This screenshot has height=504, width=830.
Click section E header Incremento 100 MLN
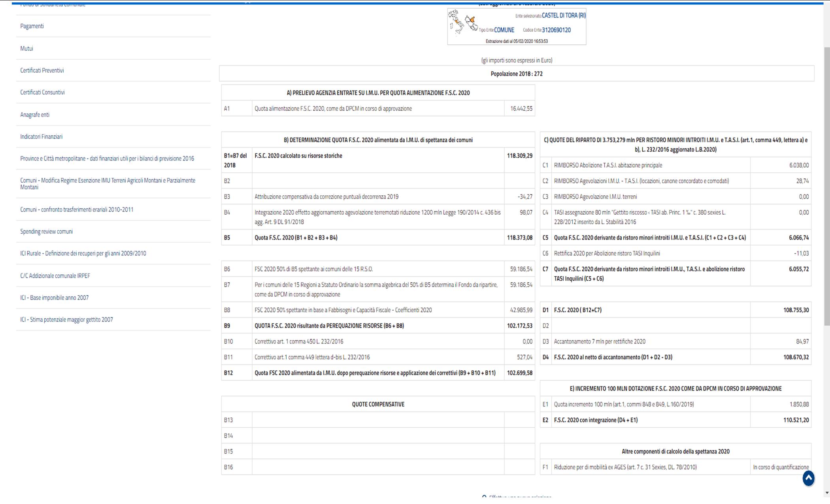[x=675, y=389]
